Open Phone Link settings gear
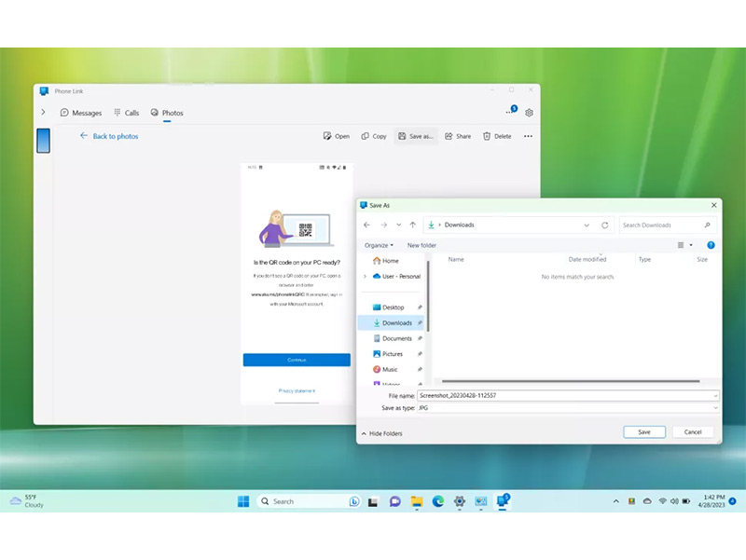Image resolution: width=746 pixels, height=560 pixels. [x=529, y=113]
